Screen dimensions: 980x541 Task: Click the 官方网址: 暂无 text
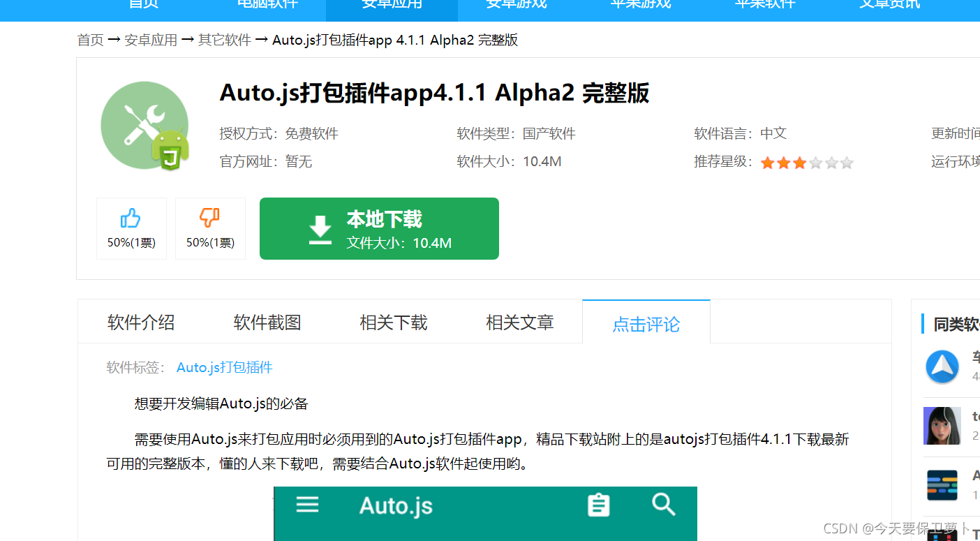(265, 162)
